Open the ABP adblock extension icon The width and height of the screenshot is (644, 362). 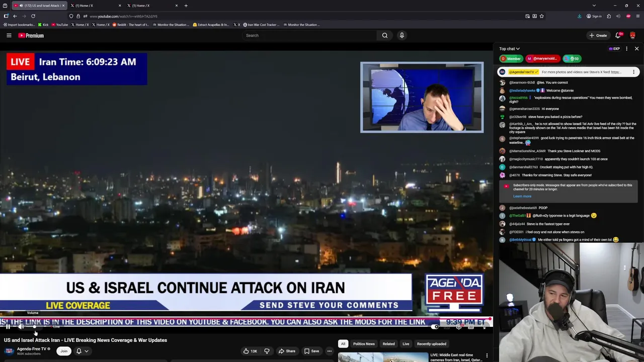click(628, 16)
